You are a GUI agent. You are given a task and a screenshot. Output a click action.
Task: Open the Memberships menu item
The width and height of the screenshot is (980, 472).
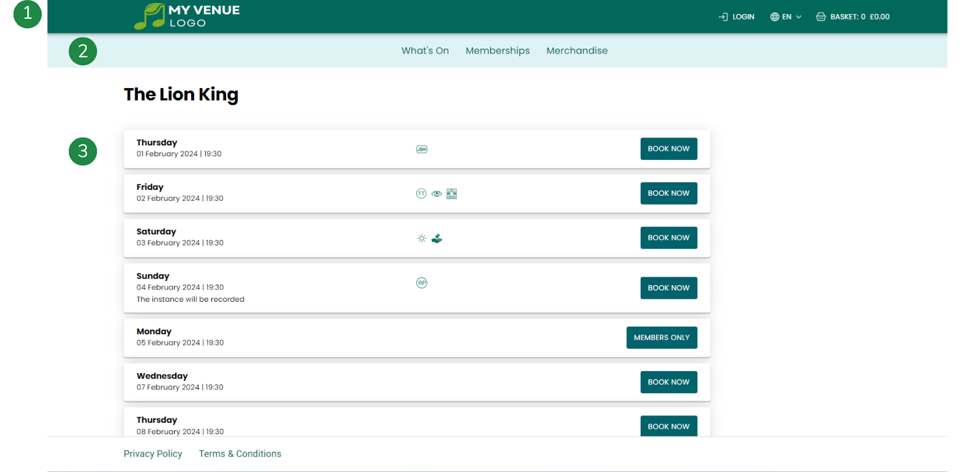point(497,51)
